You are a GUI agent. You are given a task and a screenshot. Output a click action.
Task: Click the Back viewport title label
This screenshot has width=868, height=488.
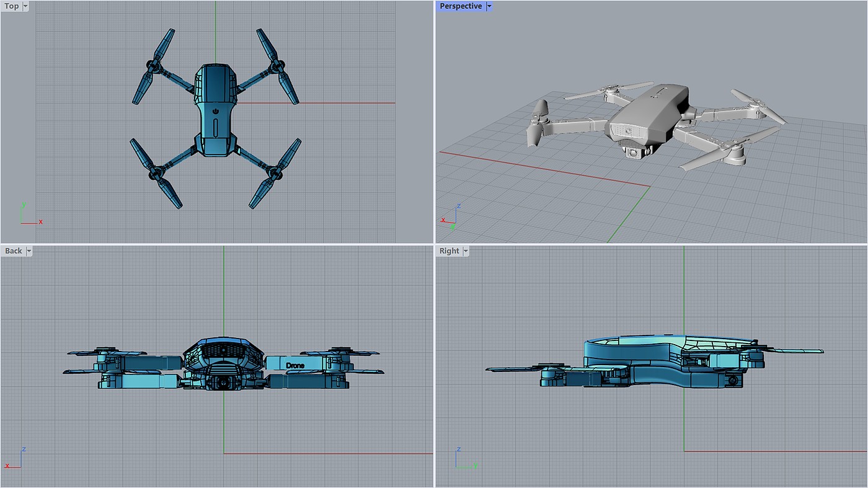13,251
